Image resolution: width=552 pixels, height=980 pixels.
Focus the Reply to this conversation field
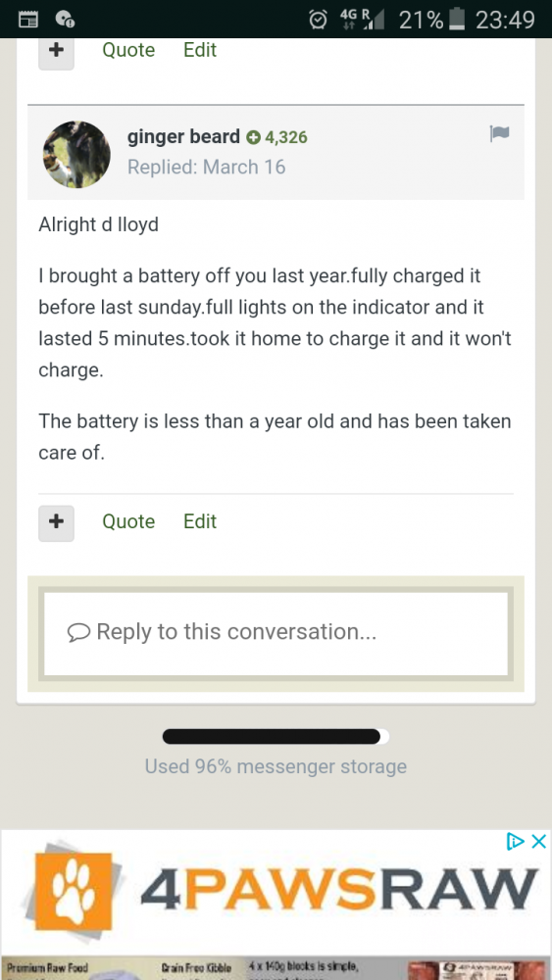click(276, 633)
